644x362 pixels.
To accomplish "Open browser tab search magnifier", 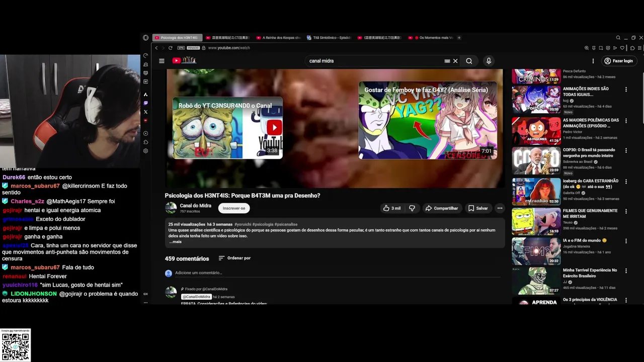I will pos(618,38).
